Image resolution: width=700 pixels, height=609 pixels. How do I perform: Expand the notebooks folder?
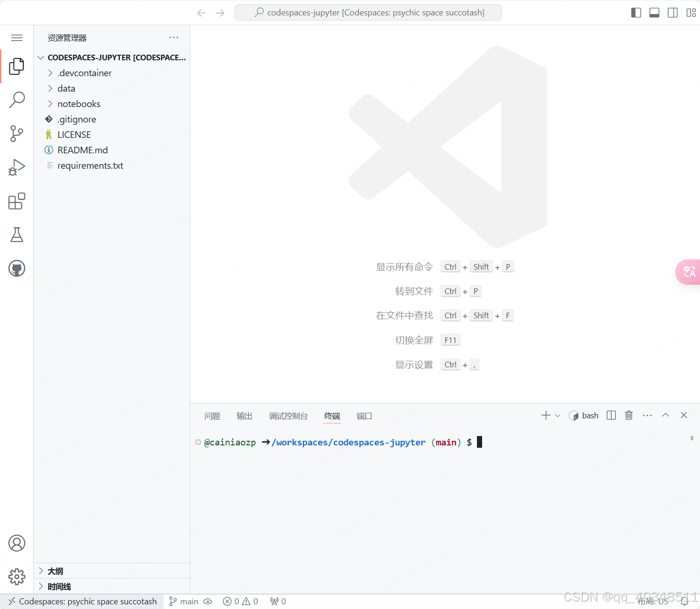pos(112,104)
